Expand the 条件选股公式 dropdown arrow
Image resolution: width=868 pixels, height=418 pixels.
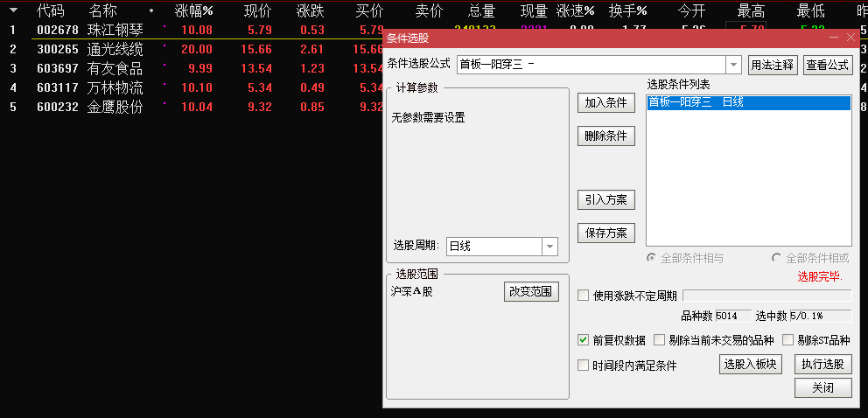tap(734, 65)
